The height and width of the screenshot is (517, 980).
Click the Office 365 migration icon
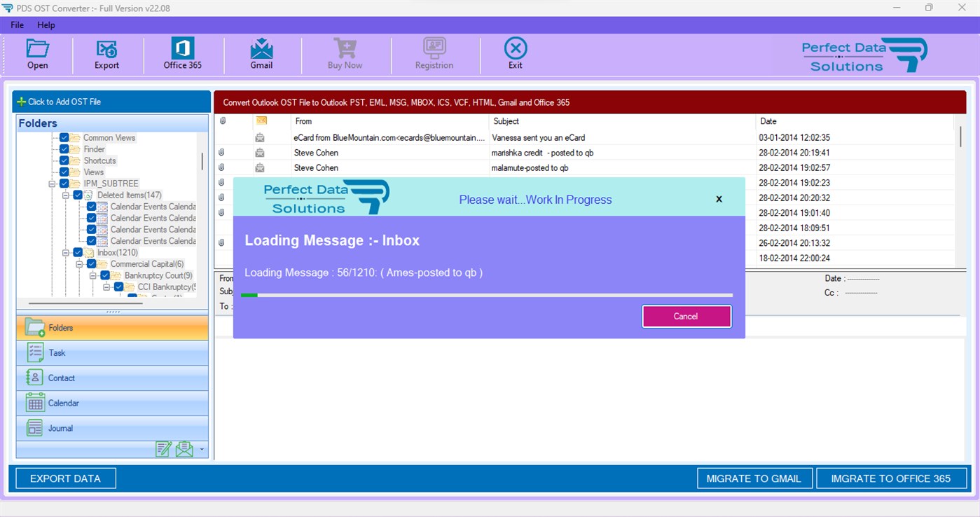(182, 53)
